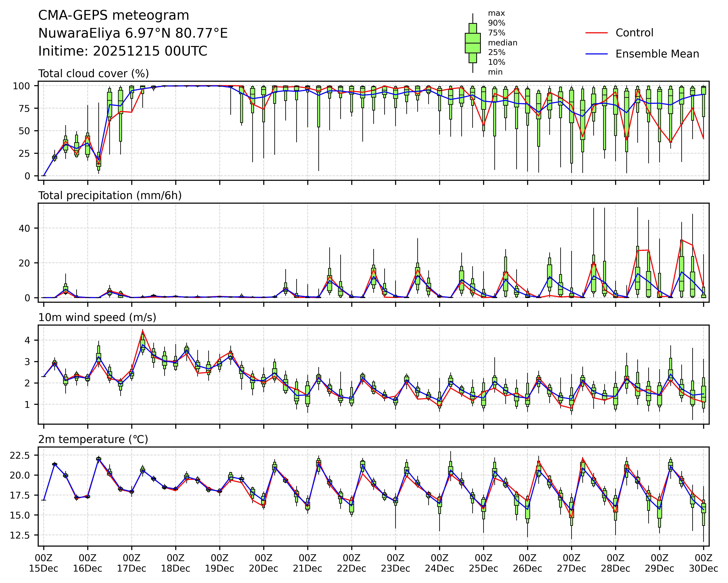Click the red Control legend line
This screenshot has height=583, width=728.
point(596,33)
